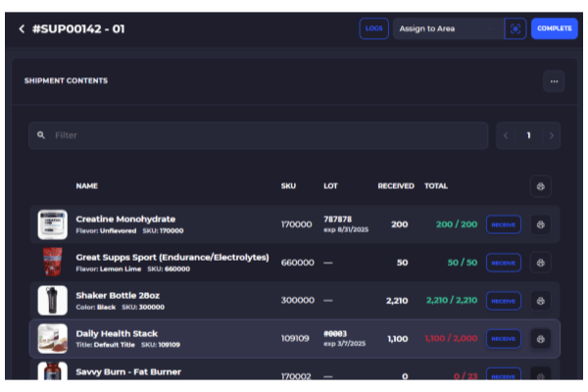
Task: Click lot number #0003
Action: [335, 334]
